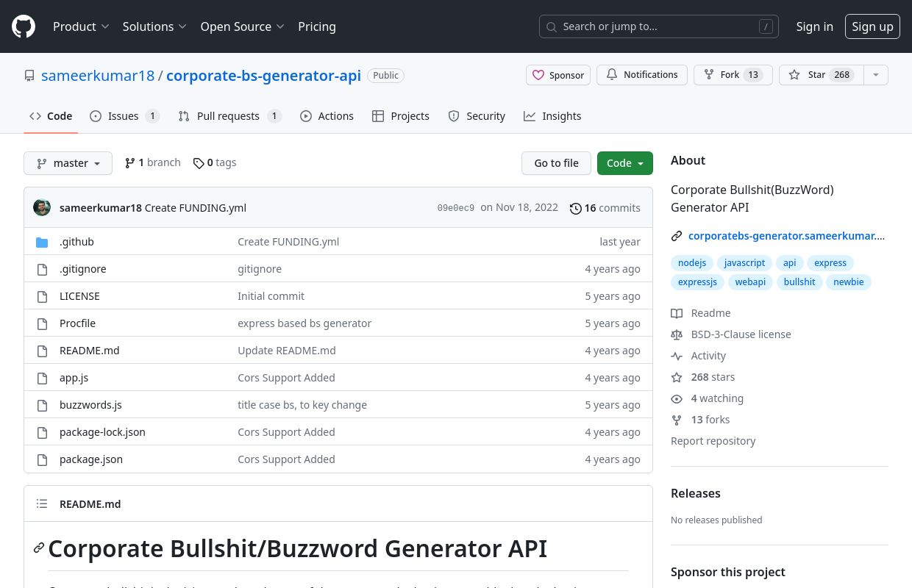Click the sameerkumar18 avatar in commit row

click(x=42, y=207)
